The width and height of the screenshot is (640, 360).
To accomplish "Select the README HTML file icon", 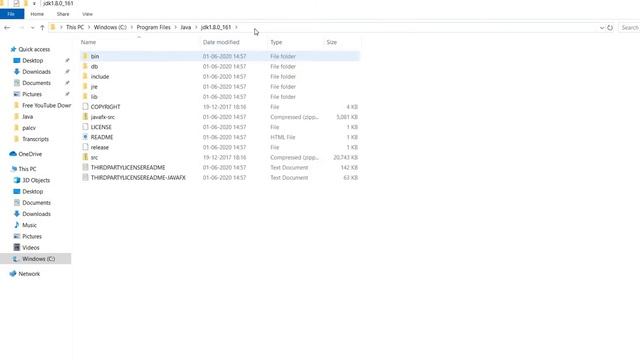I will point(85,137).
